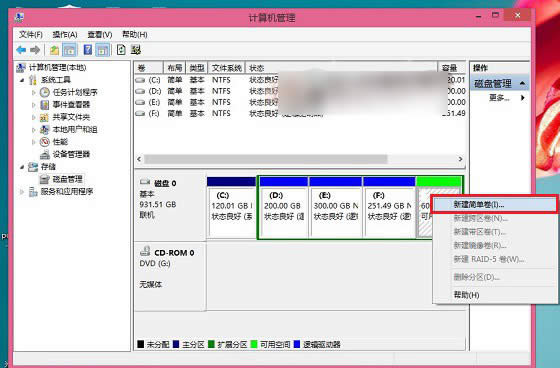The height and width of the screenshot is (368, 560).
Task: Open the 查看(V) menu
Action: [x=100, y=34]
